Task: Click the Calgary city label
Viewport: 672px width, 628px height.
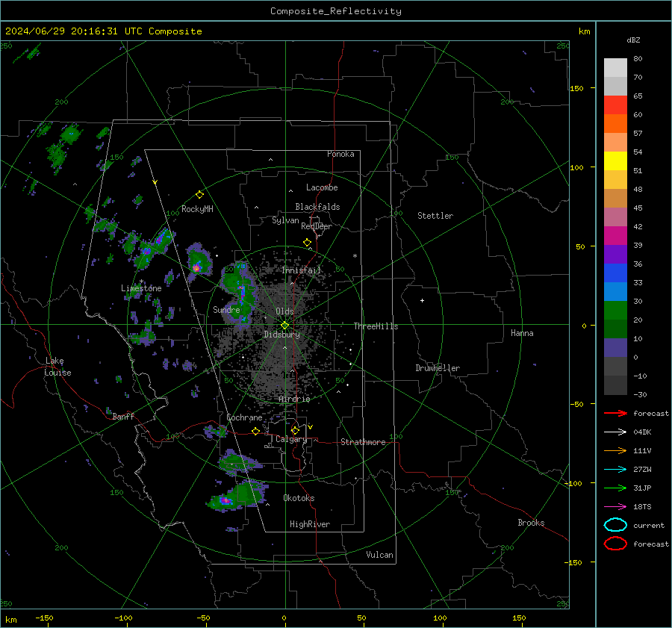Action: point(291,439)
